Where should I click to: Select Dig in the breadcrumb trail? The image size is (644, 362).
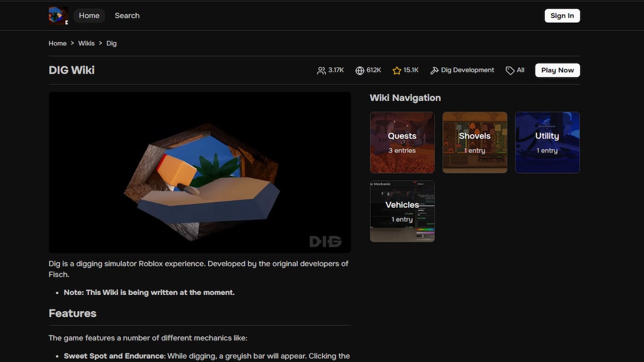coord(112,43)
